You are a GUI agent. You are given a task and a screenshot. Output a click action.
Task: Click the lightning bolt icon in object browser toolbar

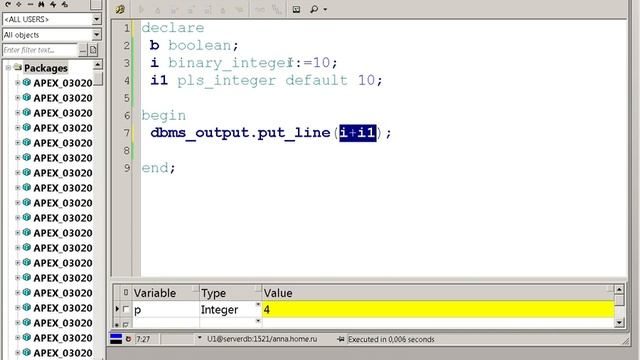[x=53, y=4]
